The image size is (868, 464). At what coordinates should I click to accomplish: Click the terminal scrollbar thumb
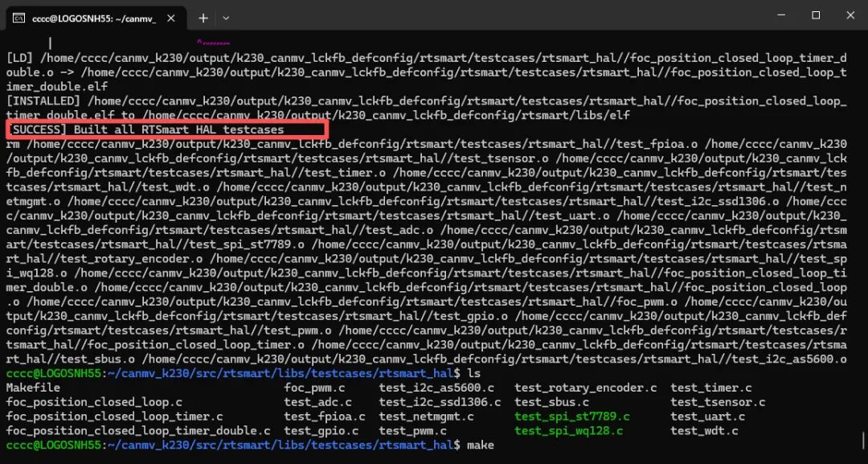pyautogui.click(x=862, y=441)
